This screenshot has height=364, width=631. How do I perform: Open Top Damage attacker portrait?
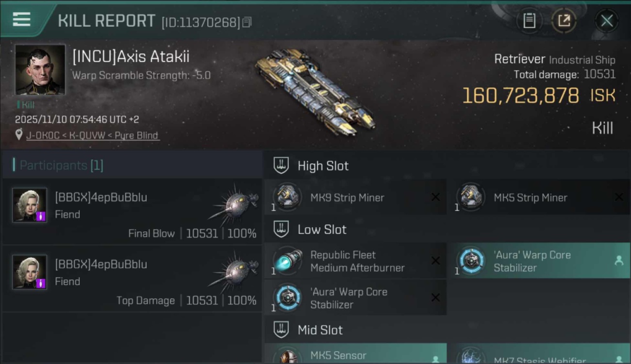click(x=30, y=272)
